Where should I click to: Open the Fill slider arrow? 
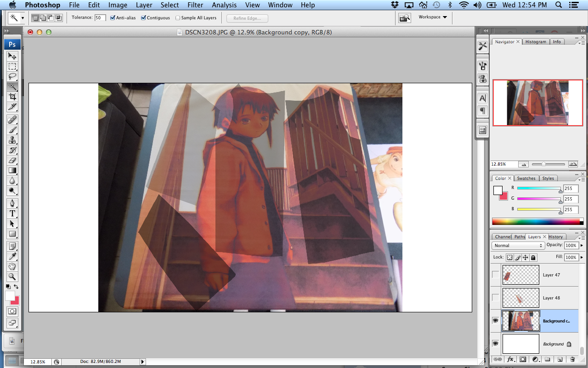(x=582, y=258)
